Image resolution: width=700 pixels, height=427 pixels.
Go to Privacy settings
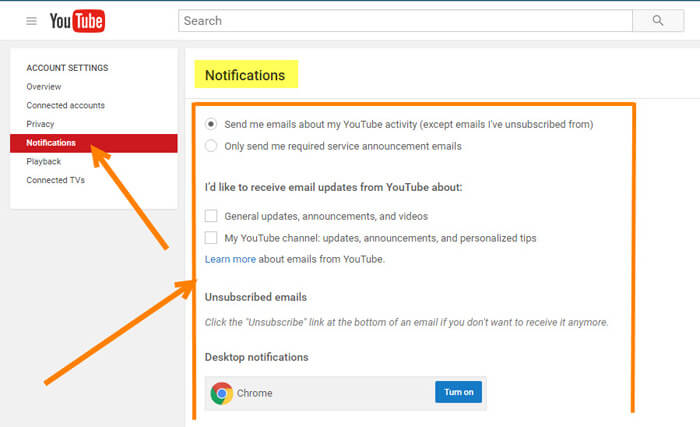[40, 124]
